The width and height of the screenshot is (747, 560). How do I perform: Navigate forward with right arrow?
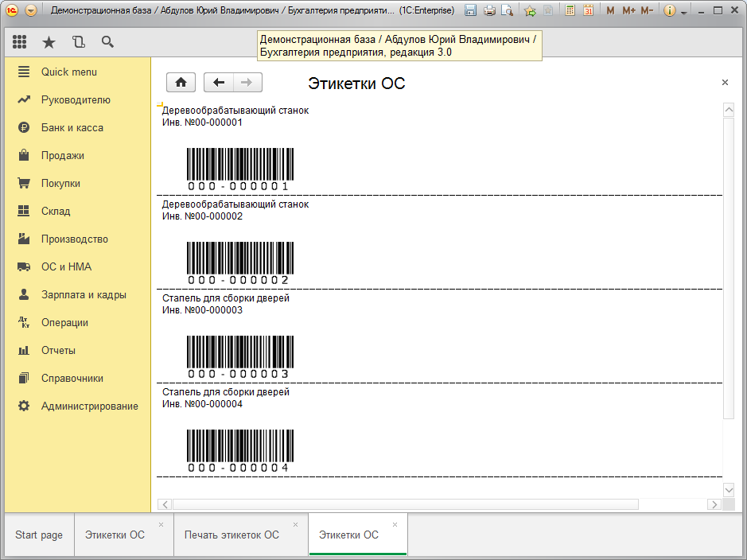(247, 83)
